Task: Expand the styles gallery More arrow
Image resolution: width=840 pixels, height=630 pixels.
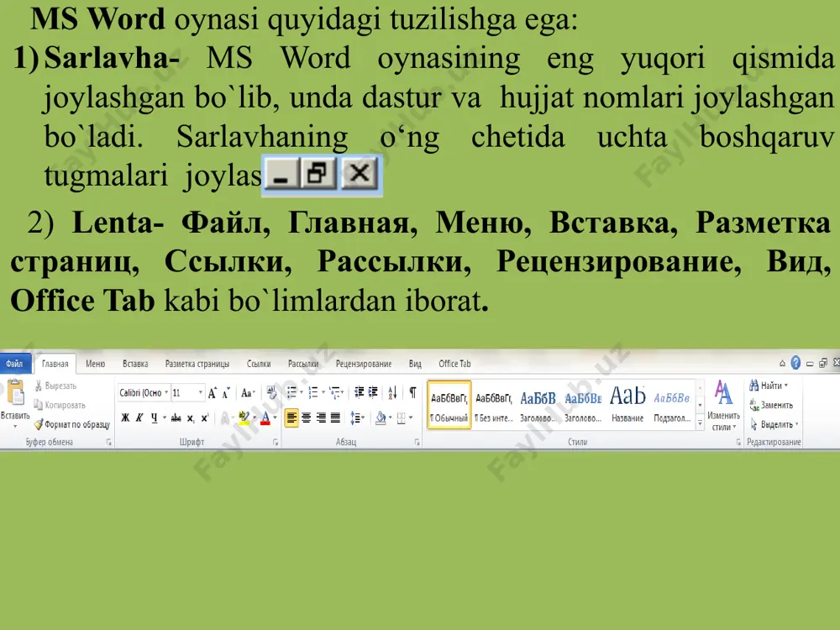Action: (700, 423)
